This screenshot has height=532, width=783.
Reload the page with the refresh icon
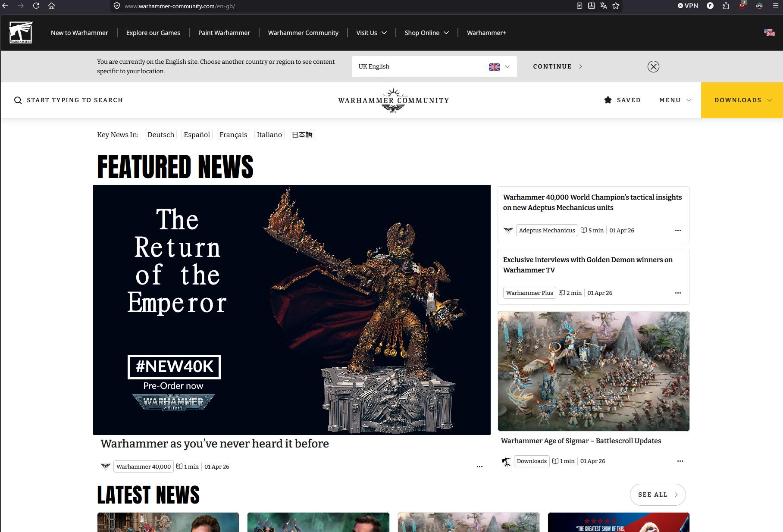pos(36,6)
